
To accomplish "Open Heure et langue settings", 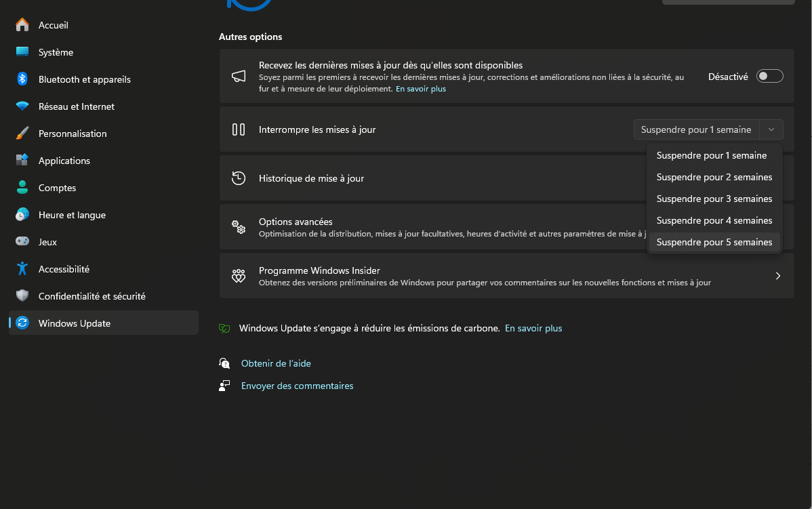I will click(104, 214).
